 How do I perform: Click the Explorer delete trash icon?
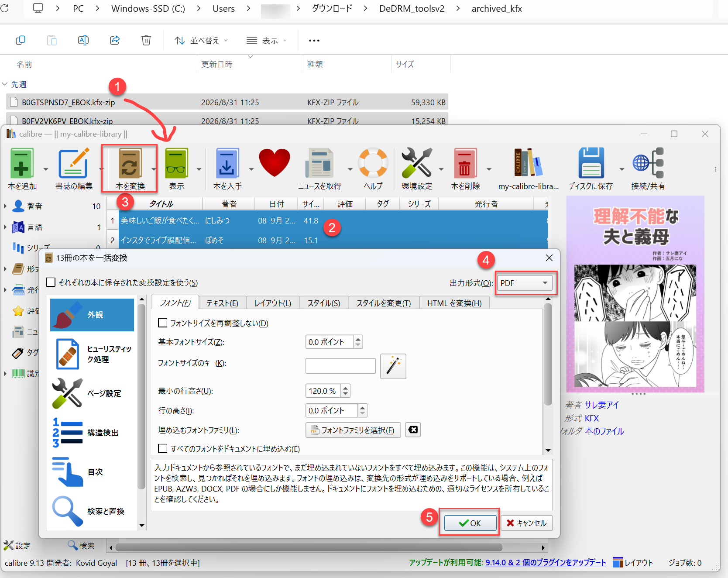pyautogui.click(x=146, y=40)
